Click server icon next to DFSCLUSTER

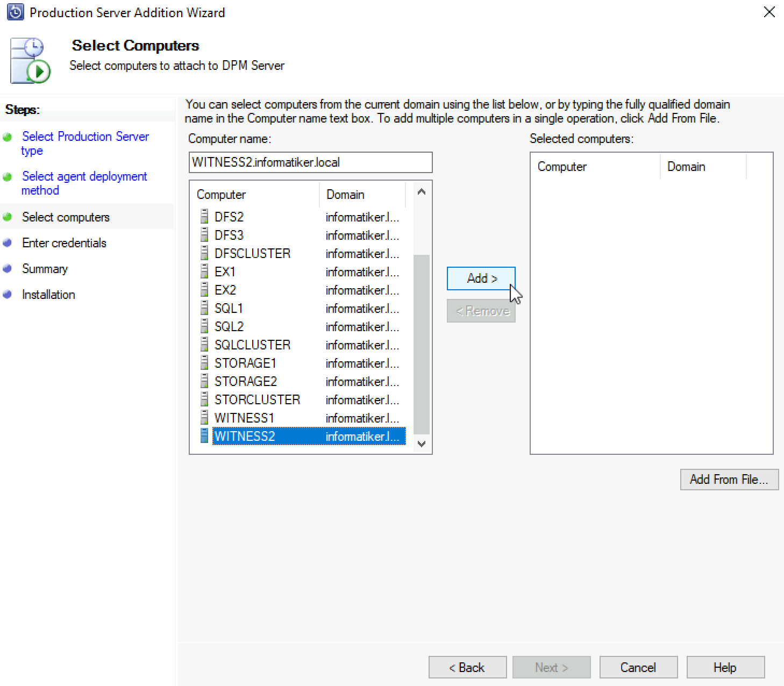click(x=204, y=253)
